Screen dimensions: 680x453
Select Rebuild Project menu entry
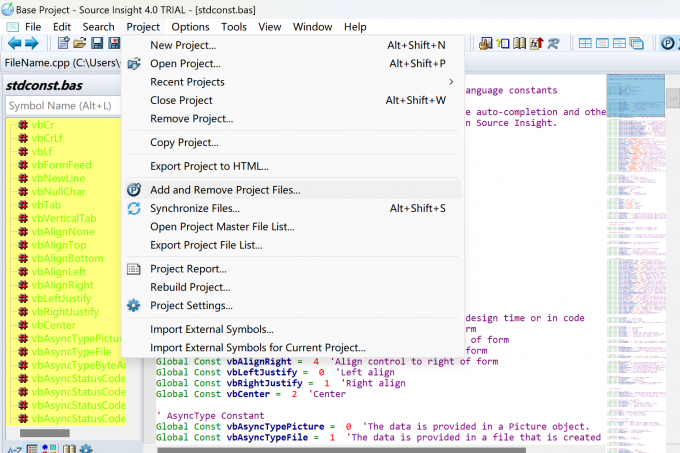point(190,287)
